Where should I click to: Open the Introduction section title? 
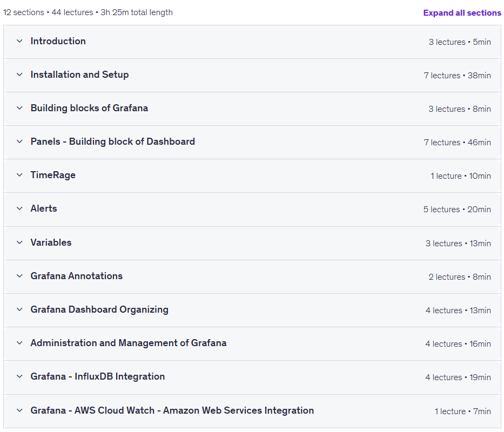point(58,41)
